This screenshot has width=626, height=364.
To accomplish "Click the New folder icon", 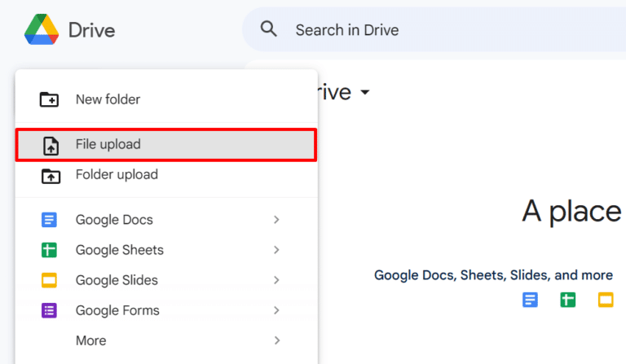I will tap(50, 99).
